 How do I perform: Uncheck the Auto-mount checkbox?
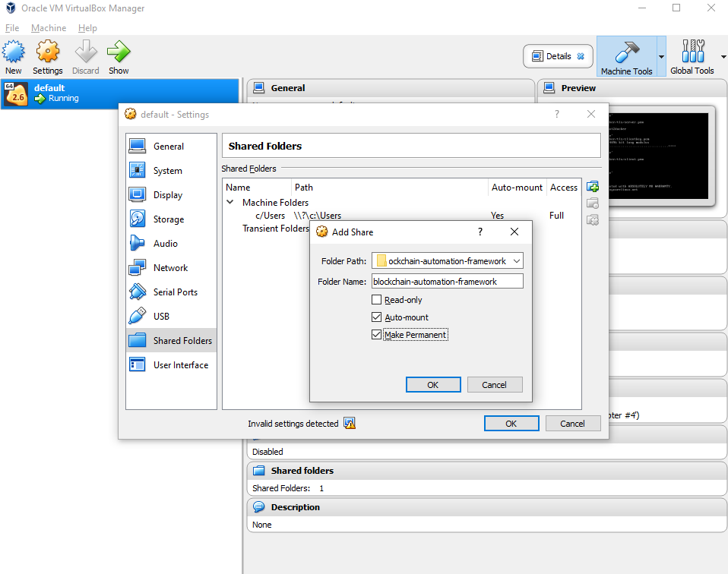[x=376, y=317]
